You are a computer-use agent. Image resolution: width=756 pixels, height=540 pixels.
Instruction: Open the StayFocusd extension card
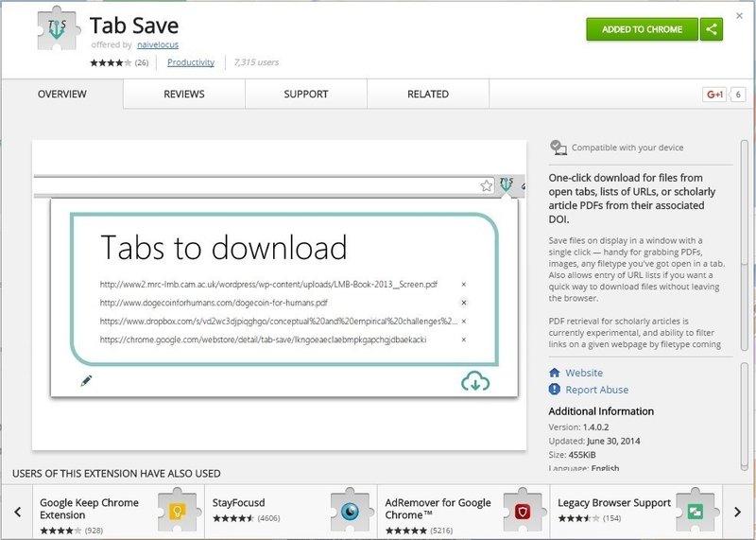click(291, 512)
